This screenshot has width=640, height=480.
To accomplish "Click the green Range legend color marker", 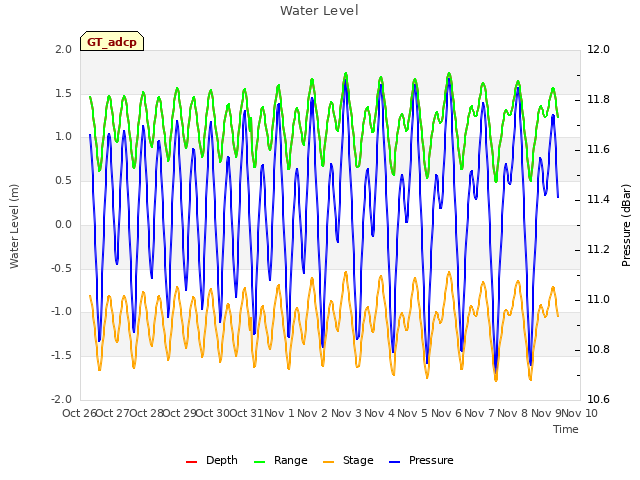I will [260, 462].
